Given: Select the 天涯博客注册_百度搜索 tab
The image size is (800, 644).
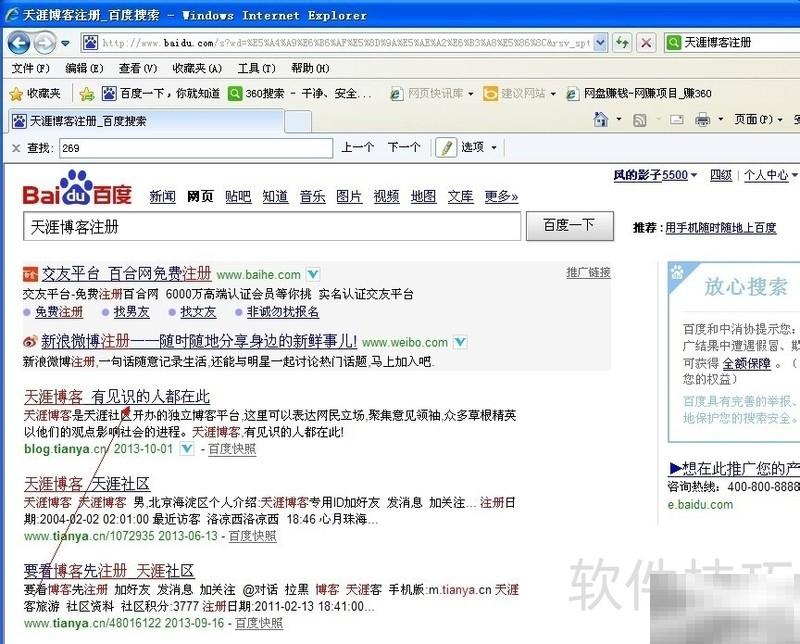Looking at the screenshot, I should (x=146, y=121).
